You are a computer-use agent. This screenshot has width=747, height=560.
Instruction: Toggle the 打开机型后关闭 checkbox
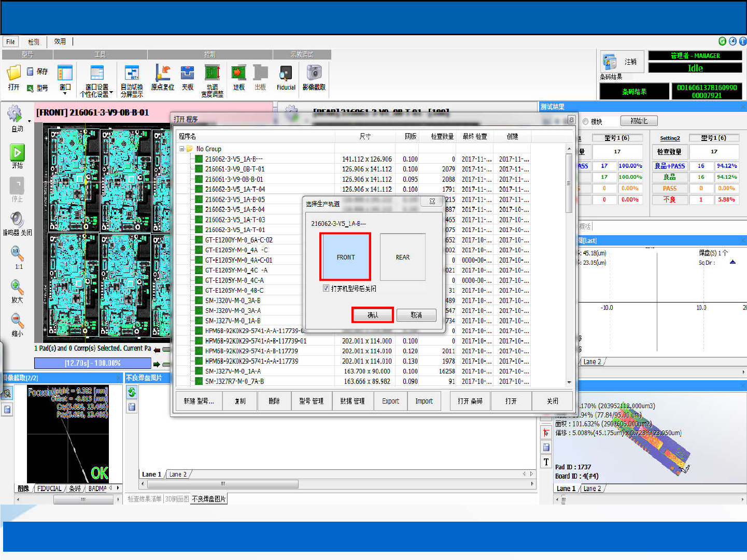click(326, 289)
